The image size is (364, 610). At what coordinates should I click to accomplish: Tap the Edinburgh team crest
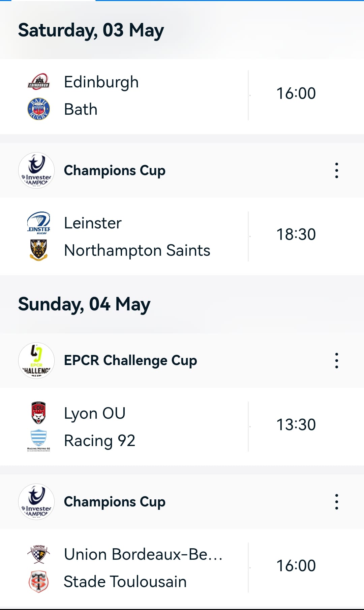tap(38, 82)
